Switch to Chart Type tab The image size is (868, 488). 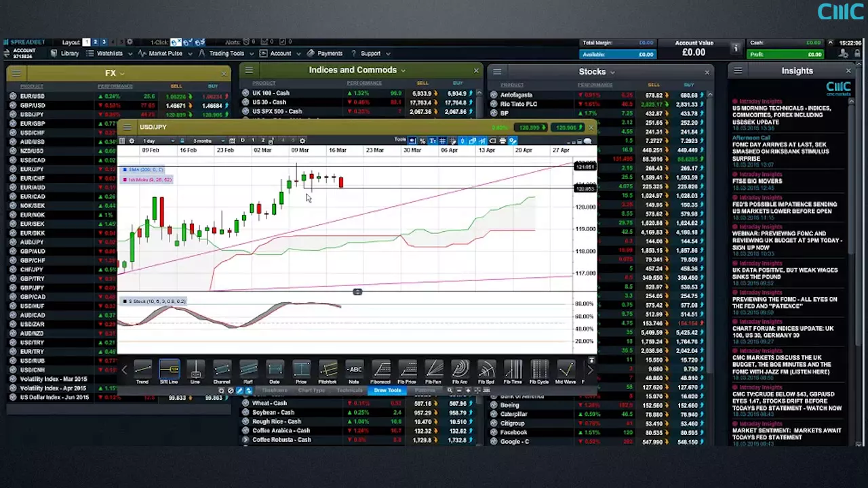point(312,390)
